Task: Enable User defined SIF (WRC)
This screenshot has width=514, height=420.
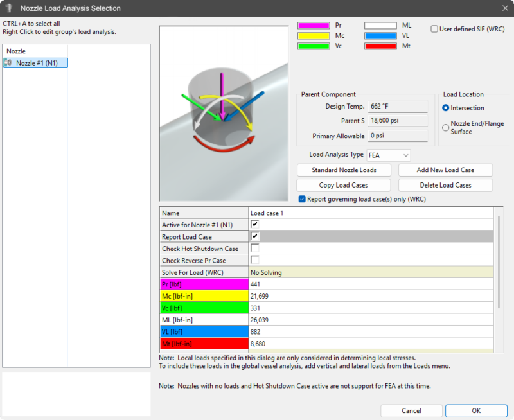Action: (434, 29)
